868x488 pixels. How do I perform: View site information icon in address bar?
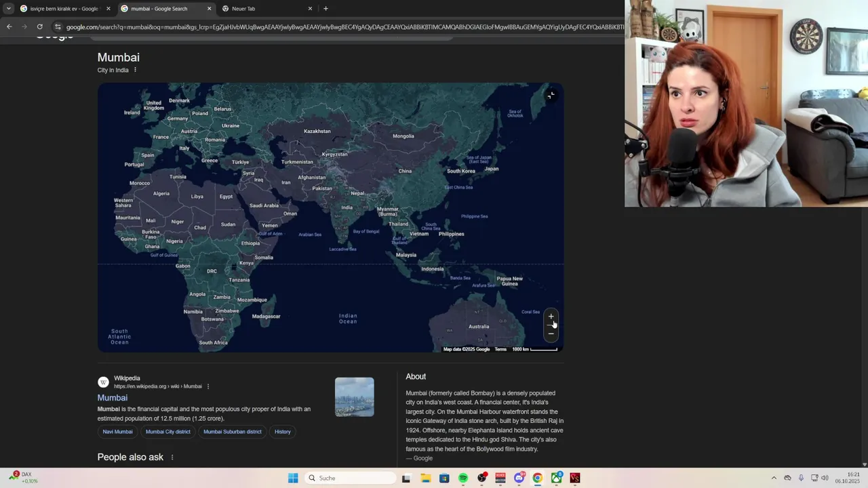(x=58, y=26)
